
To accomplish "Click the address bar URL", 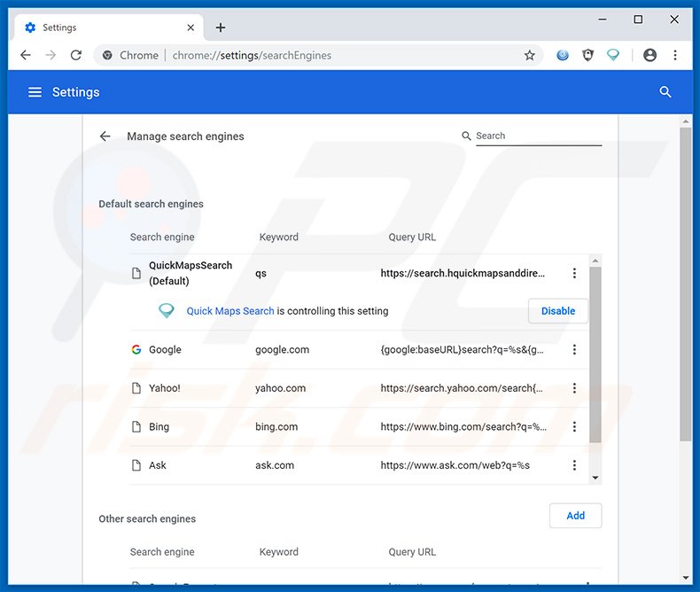I will pyautogui.click(x=252, y=55).
